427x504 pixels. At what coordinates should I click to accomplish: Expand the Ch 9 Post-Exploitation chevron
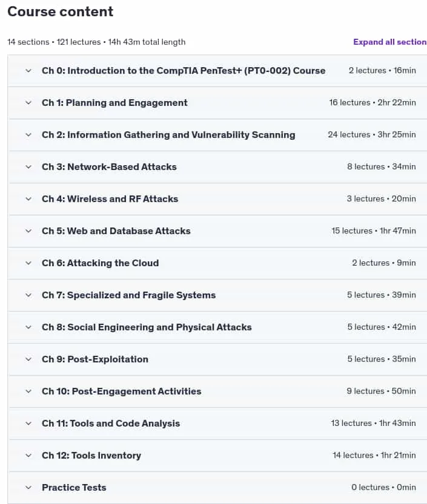point(28,359)
